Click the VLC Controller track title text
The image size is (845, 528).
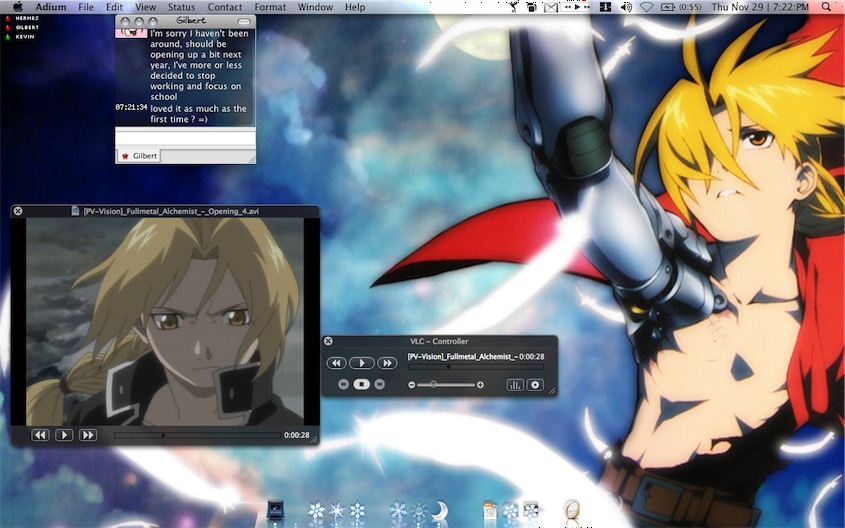click(x=462, y=357)
